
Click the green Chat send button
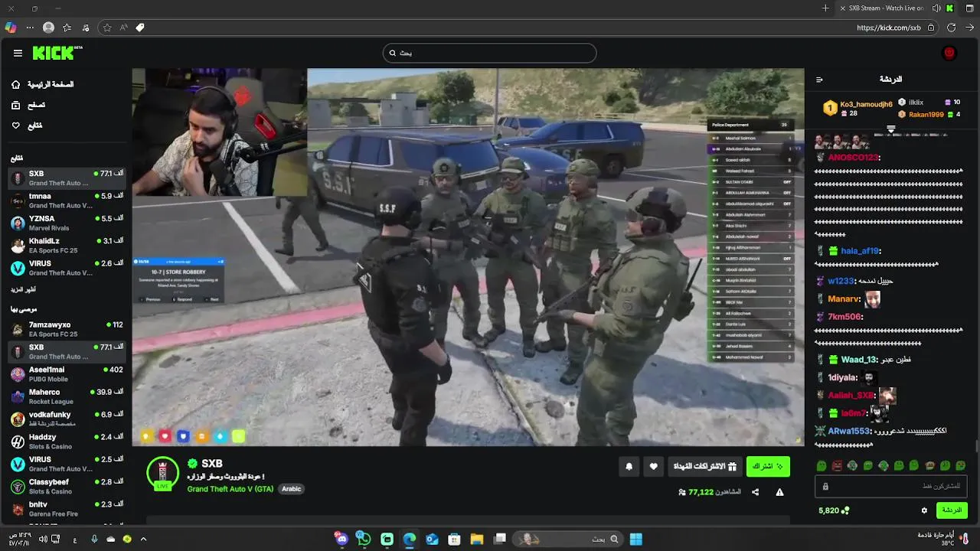[952, 510]
